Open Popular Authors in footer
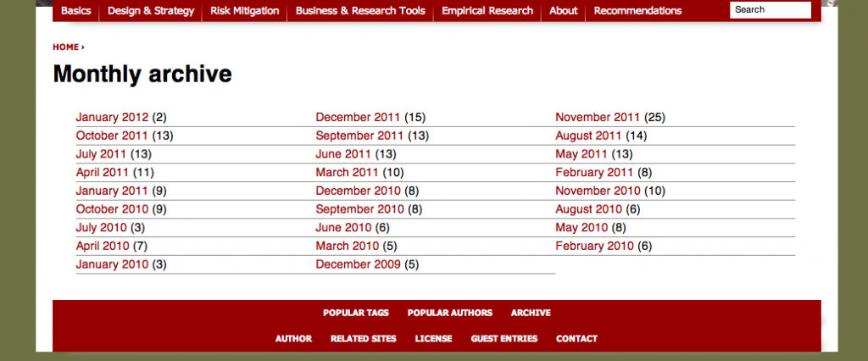 click(449, 314)
